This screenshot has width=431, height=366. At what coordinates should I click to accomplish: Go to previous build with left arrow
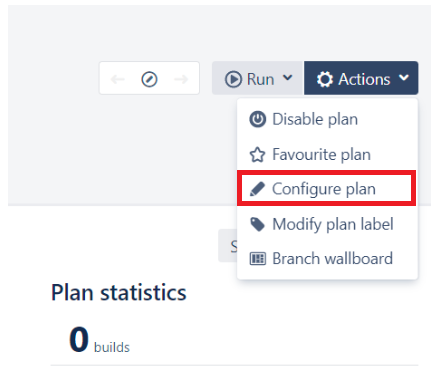tap(118, 79)
